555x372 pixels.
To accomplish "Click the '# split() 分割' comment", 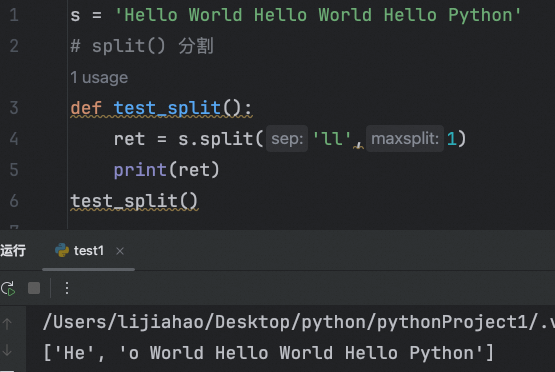I will (142, 46).
